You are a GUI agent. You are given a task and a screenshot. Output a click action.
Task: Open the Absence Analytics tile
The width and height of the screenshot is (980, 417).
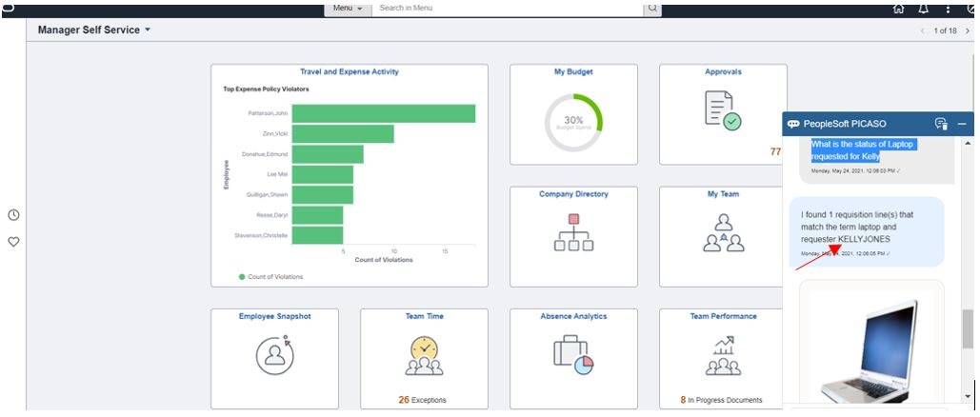click(x=573, y=359)
